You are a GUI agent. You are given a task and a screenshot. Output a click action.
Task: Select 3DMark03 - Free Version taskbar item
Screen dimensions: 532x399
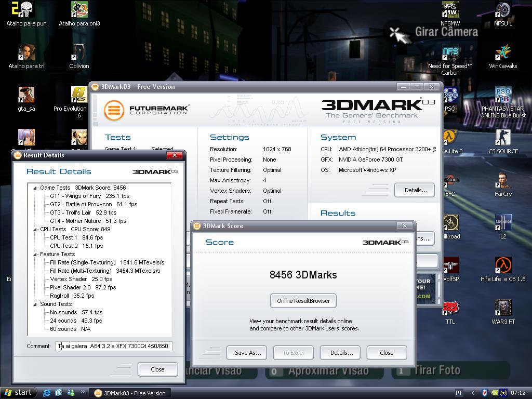(130, 393)
